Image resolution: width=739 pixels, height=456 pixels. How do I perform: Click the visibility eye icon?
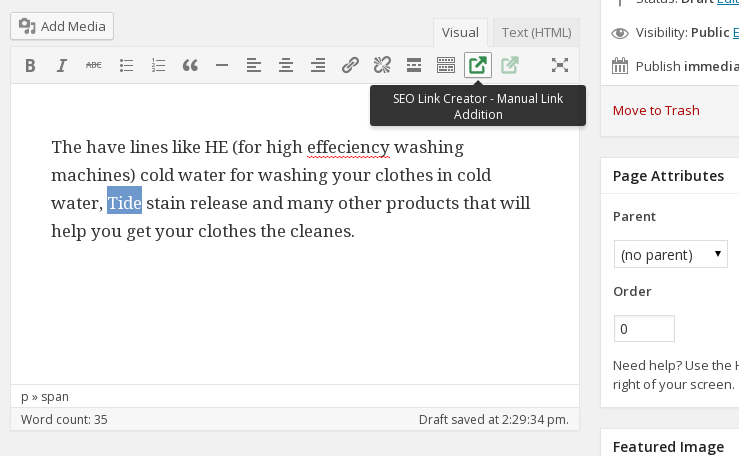(620, 33)
